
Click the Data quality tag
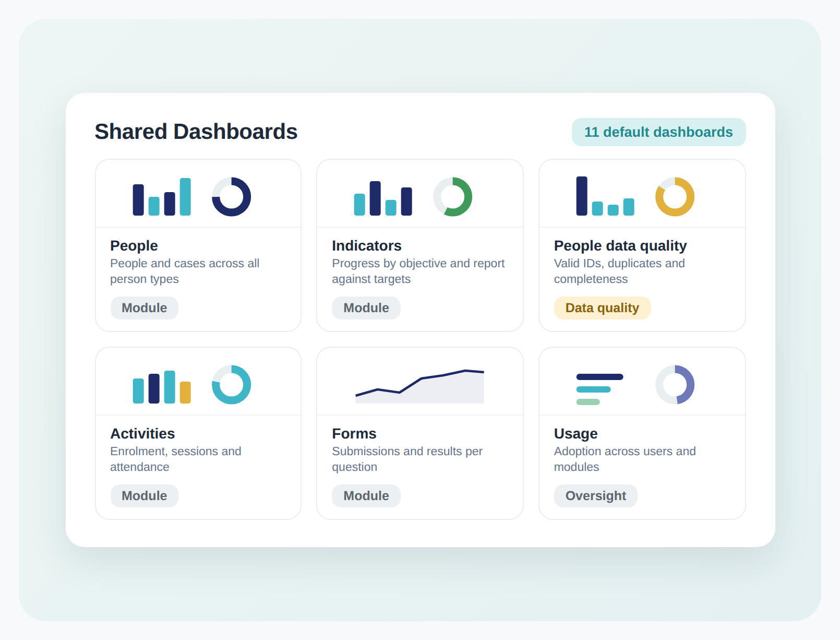pos(602,308)
